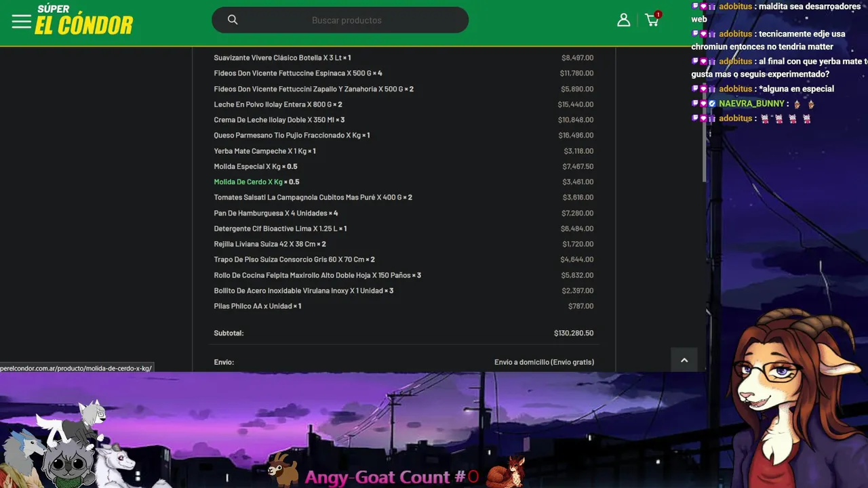Click the $3,461.00 Molida De Cerdo price
868x488 pixels.
578,182
